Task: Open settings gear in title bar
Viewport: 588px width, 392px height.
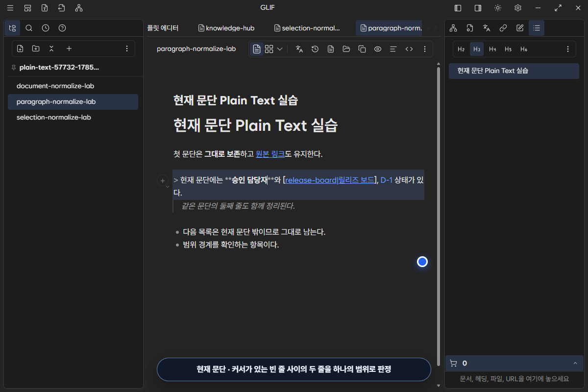Action: point(518,8)
